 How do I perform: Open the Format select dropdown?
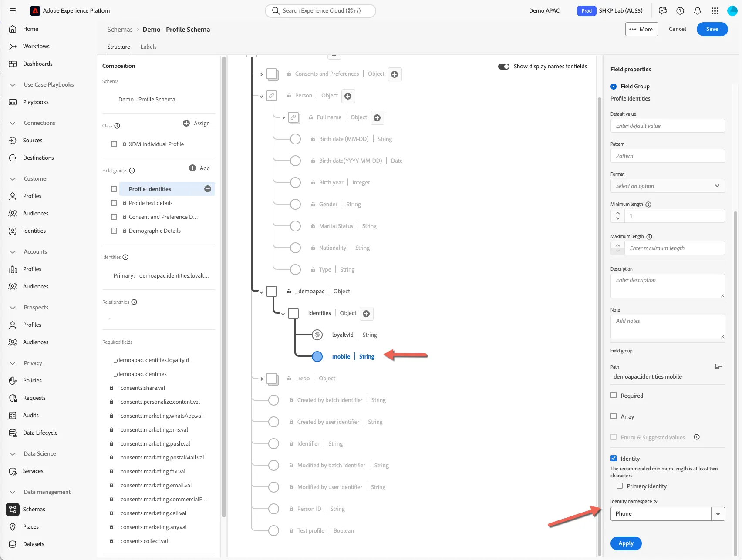668,186
